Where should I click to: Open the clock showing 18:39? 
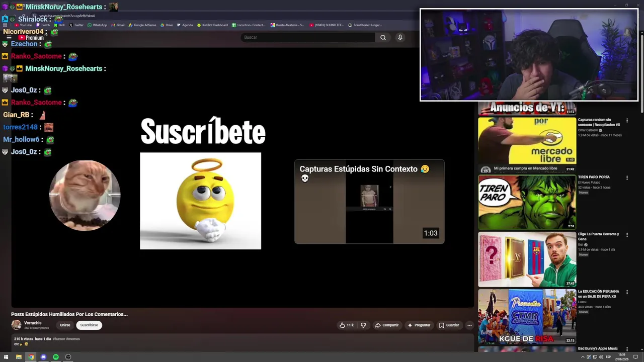coord(622,355)
